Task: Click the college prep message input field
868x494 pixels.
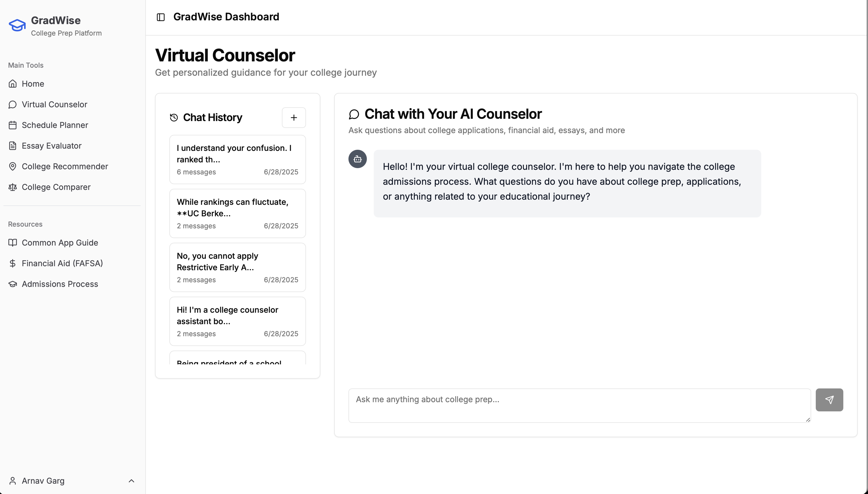Action: (x=579, y=405)
